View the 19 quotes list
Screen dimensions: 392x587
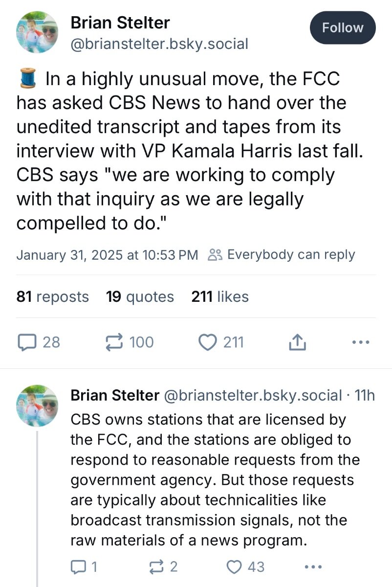click(140, 297)
